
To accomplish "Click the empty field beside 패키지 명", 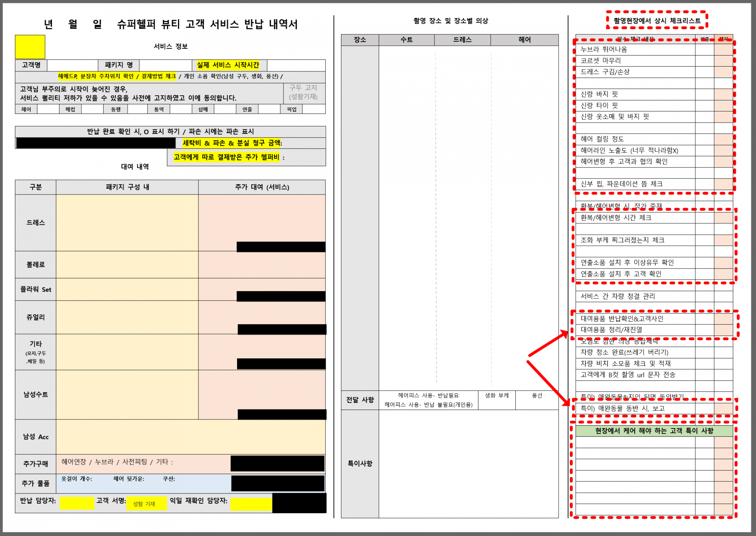I will pyautogui.click(x=165, y=65).
